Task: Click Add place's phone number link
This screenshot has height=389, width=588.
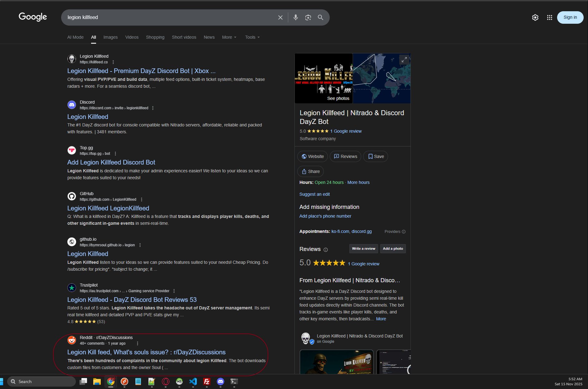Action: click(x=325, y=216)
